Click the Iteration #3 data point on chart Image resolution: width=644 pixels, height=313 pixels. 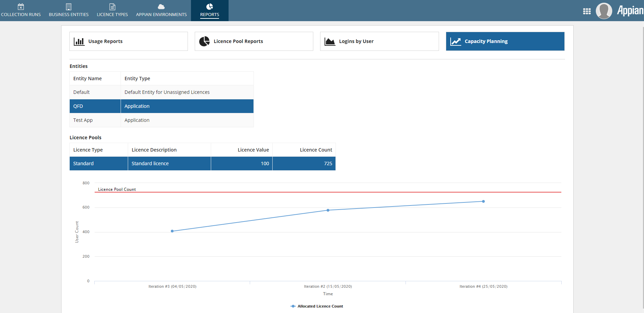pos(172,231)
